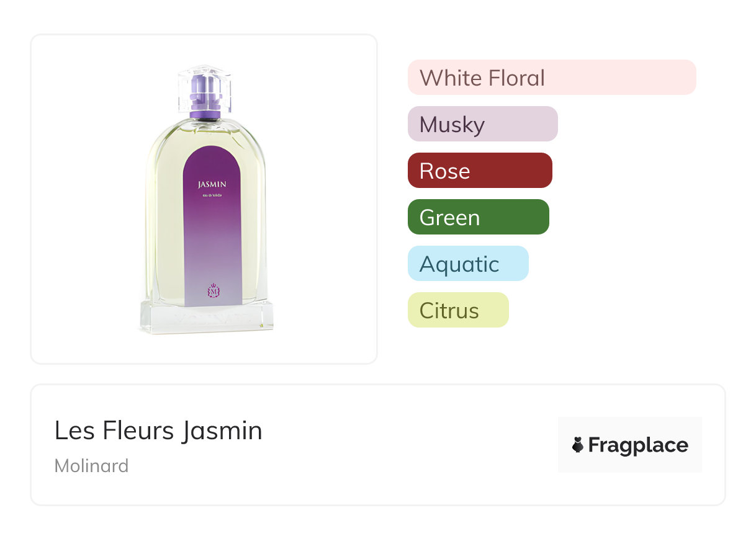Open the Les Fleurs Jasmin title

click(x=158, y=431)
